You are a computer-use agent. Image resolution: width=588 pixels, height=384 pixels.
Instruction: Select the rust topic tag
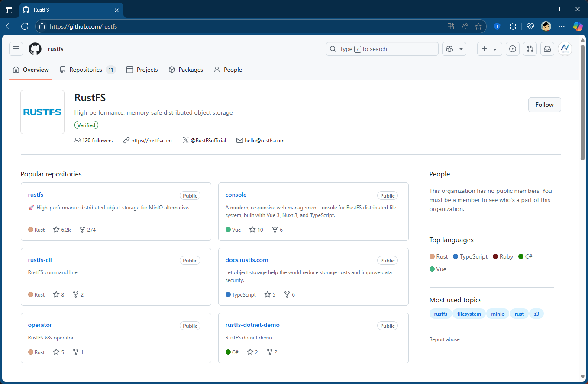tap(520, 314)
